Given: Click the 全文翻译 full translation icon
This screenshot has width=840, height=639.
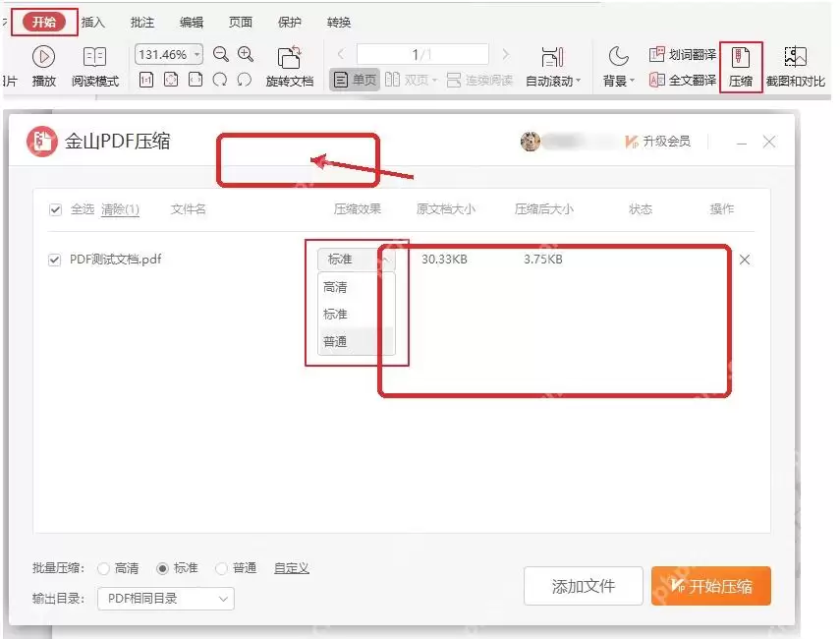Looking at the screenshot, I should pyautogui.click(x=657, y=80).
